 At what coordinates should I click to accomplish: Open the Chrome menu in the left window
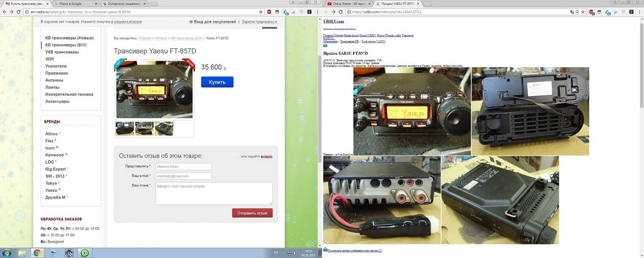coord(319,11)
